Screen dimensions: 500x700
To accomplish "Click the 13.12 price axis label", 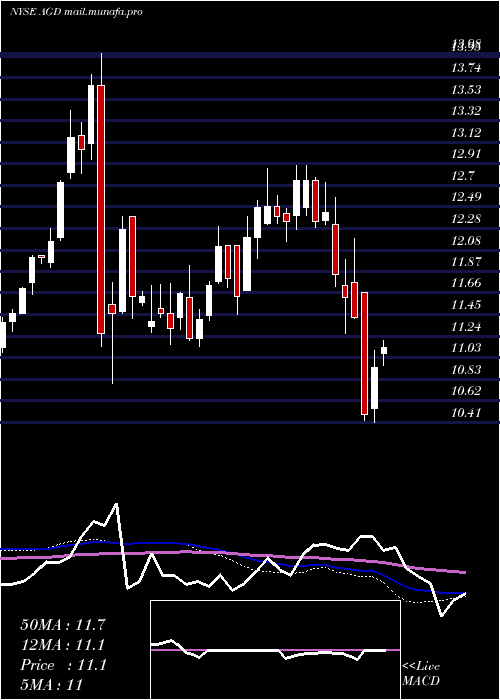I will [467, 133].
